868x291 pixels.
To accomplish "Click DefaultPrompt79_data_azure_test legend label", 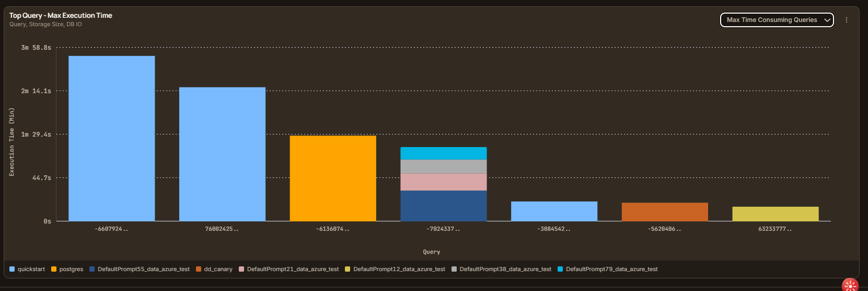I will pyautogui.click(x=612, y=269).
